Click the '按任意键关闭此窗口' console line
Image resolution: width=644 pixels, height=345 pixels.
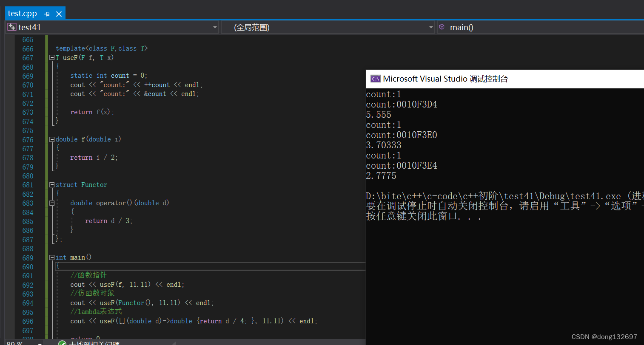(x=424, y=216)
